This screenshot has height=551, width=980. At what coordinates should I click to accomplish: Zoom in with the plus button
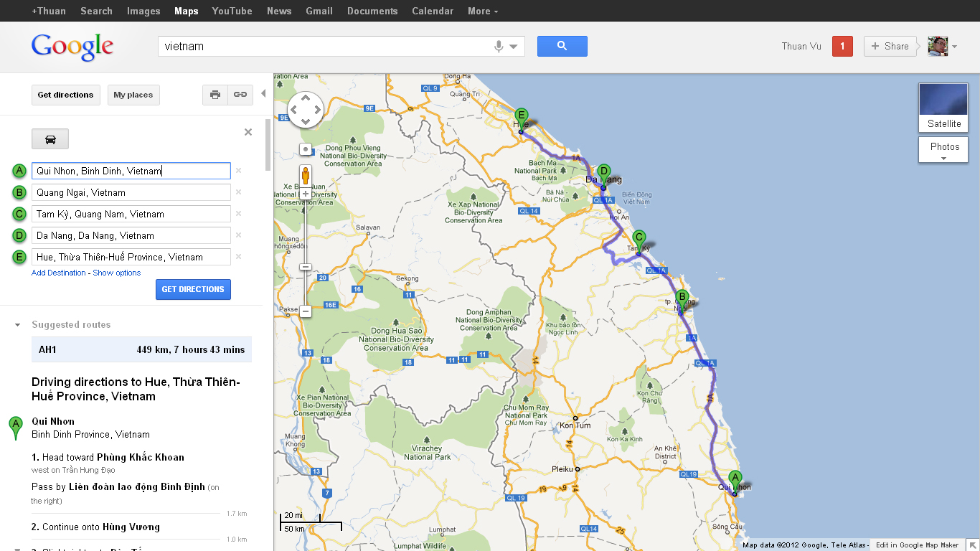click(306, 194)
